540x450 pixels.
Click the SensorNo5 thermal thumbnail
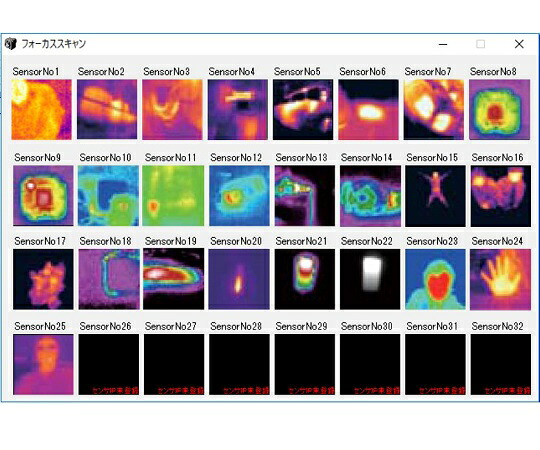[x=303, y=109]
